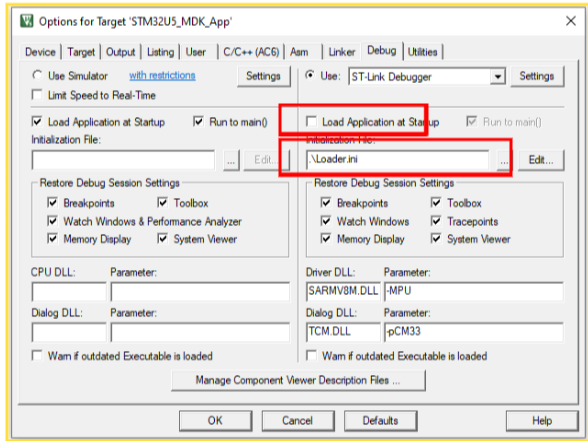Click the Driver DLL parameter -MPU field
The width and height of the screenshot is (588, 441).
tap(474, 292)
